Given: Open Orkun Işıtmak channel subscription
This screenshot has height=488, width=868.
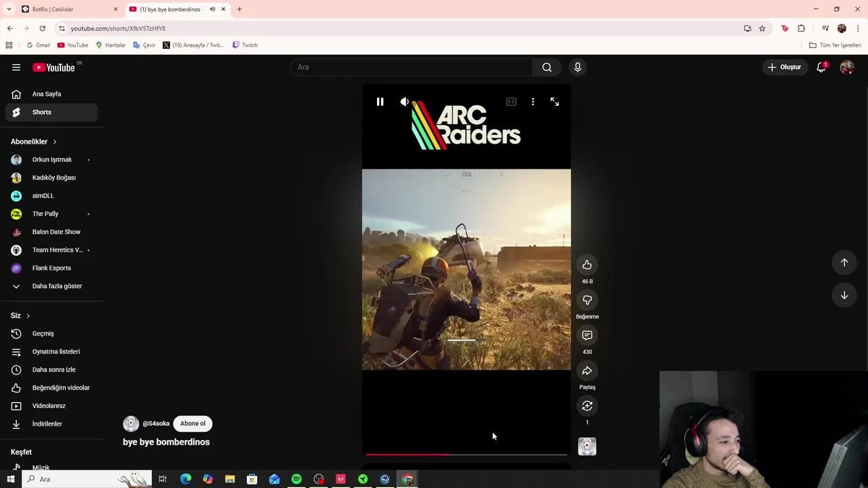Looking at the screenshot, I should pos(52,160).
